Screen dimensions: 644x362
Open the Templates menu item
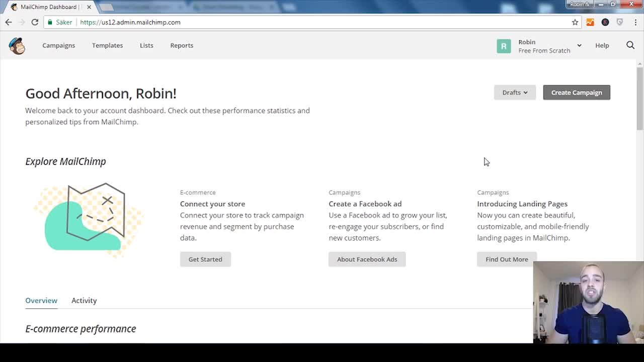[x=107, y=45]
